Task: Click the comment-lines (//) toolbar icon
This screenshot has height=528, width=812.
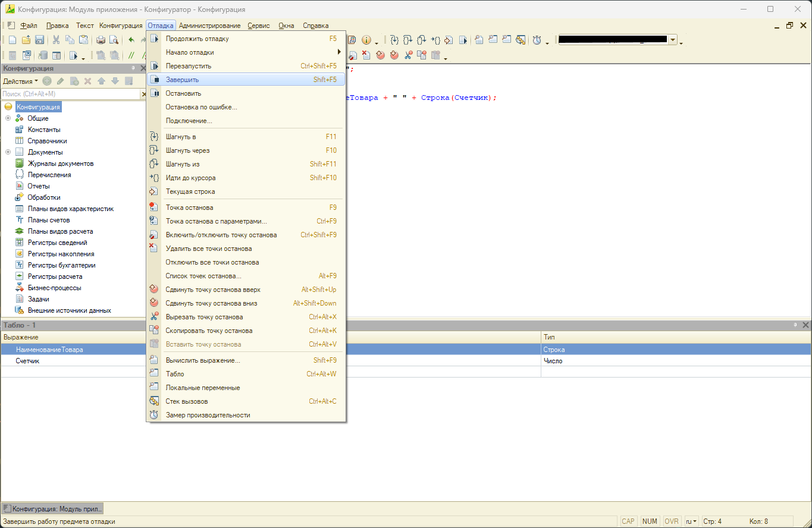Action: pyautogui.click(x=131, y=55)
